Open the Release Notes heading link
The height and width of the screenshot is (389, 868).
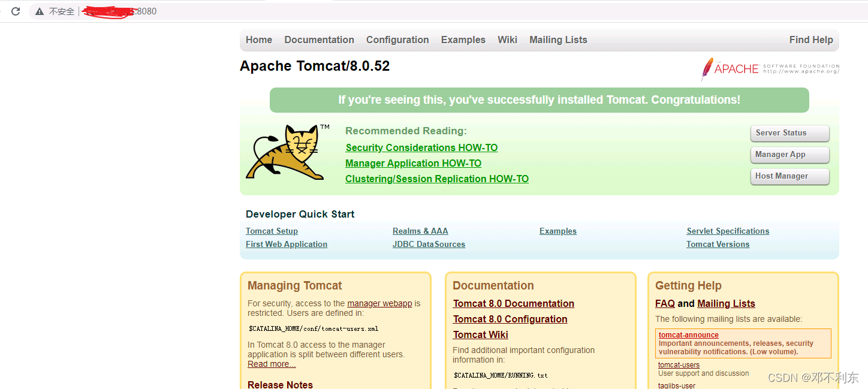pyautogui.click(x=280, y=385)
